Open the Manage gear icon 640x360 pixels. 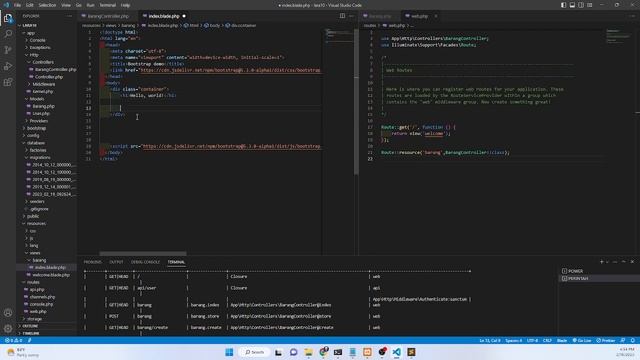pyautogui.click(x=8, y=328)
